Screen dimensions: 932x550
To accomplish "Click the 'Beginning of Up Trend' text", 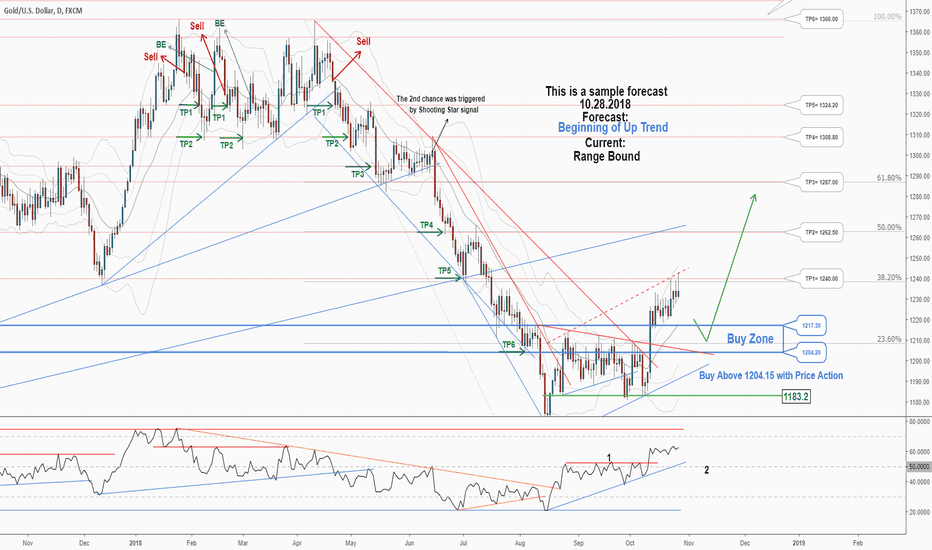I will [613, 127].
